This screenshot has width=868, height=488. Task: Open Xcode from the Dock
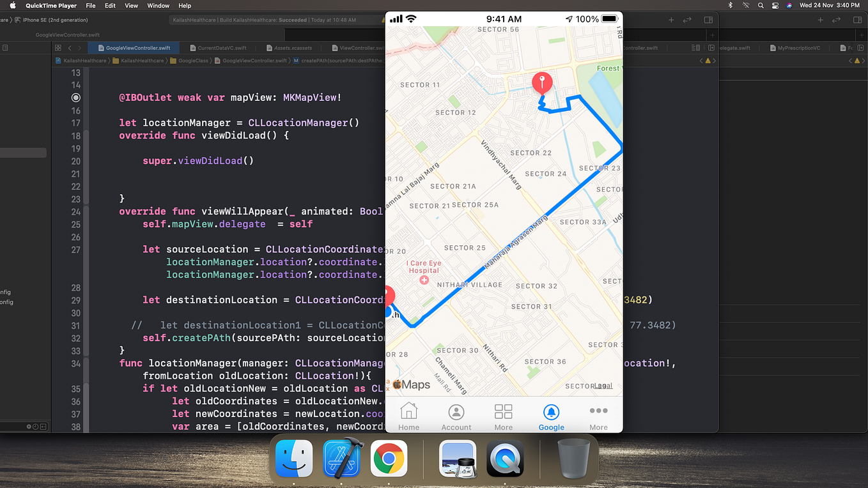tap(341, 458)
